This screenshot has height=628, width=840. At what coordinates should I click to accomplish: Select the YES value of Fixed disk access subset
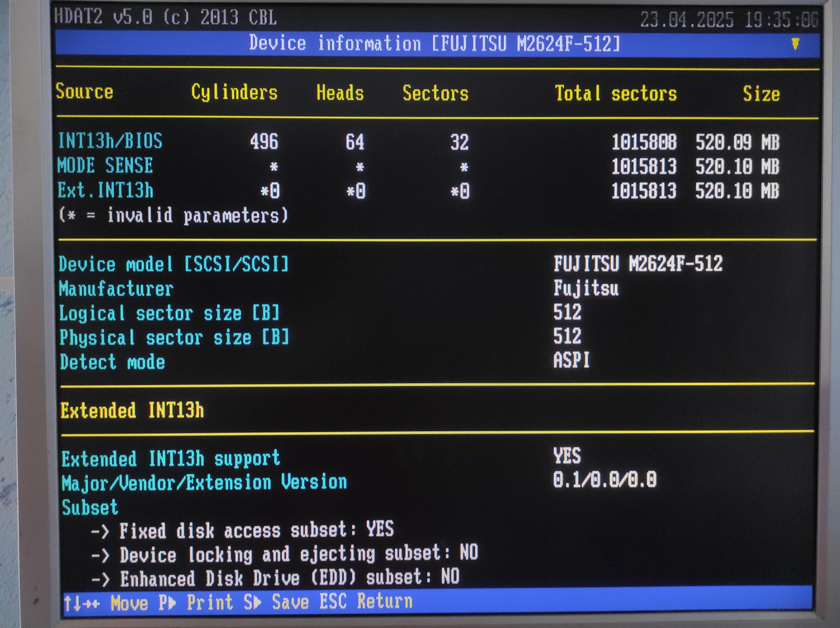[380, 529]
